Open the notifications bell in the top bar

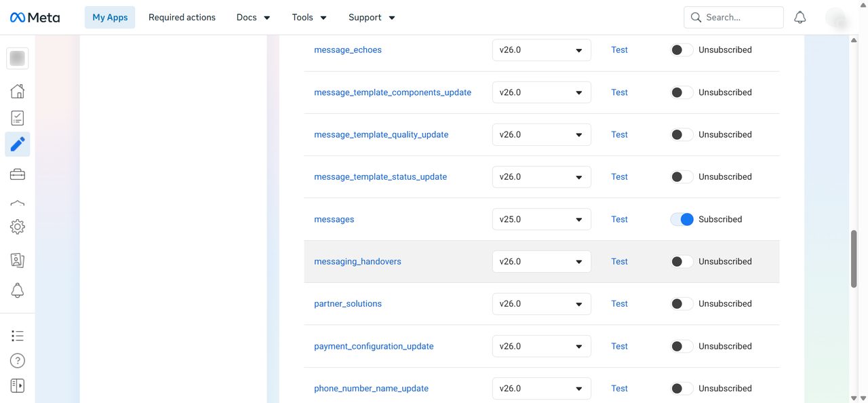[800, 18]
